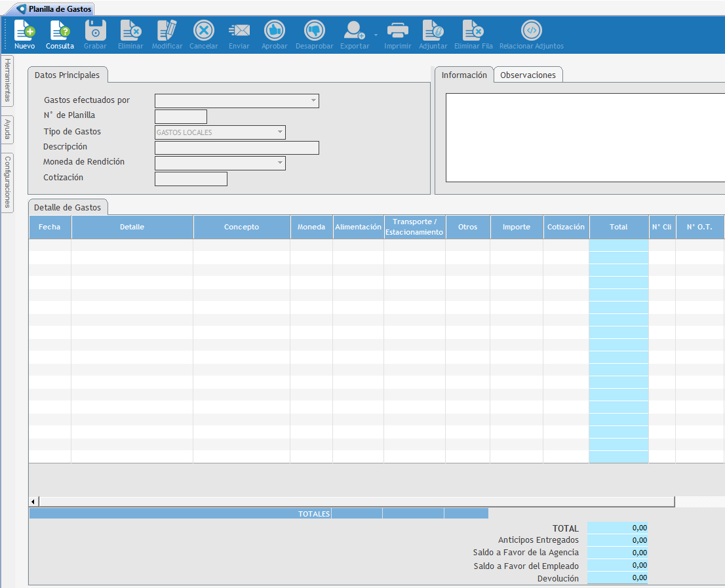Image resolution: width=725 pixels, height=588 pixels.
Task: Switch to the Observaciones tab
Action: pos(528,75)
